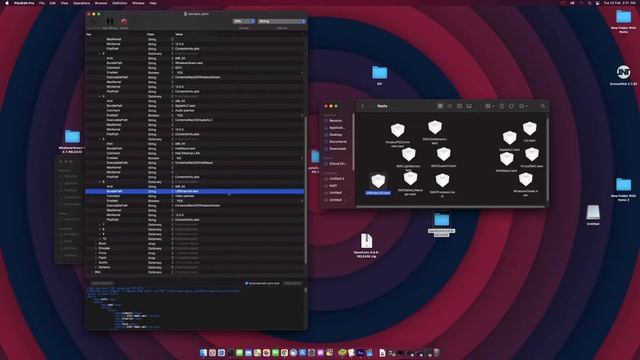Click the XML text pane scrollbar
The image size is (640, 360).
(x=306, y=291)
